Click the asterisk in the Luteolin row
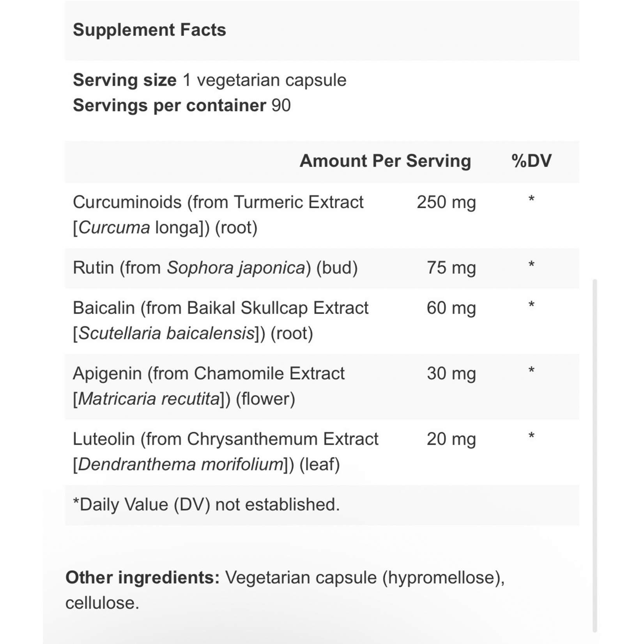 tap(531, 436)
